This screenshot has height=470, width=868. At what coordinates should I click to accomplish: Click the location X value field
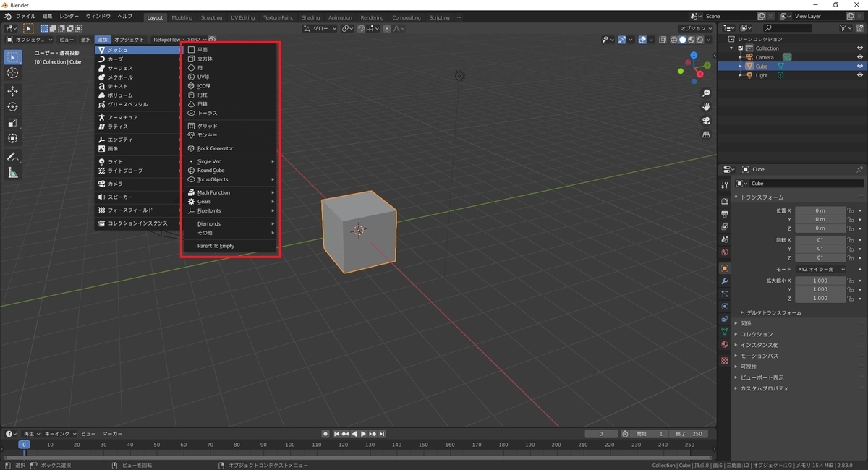(820, 210)
